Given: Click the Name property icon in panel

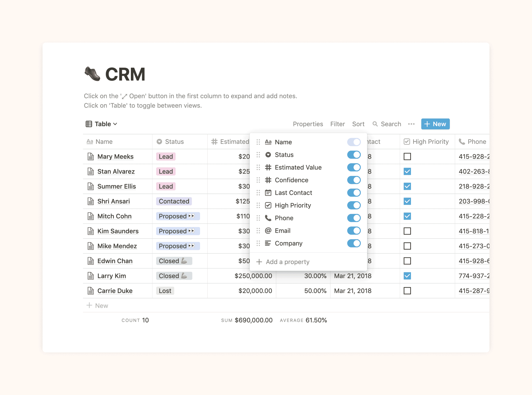Looking at the screenshot, I should coord(268,142).
